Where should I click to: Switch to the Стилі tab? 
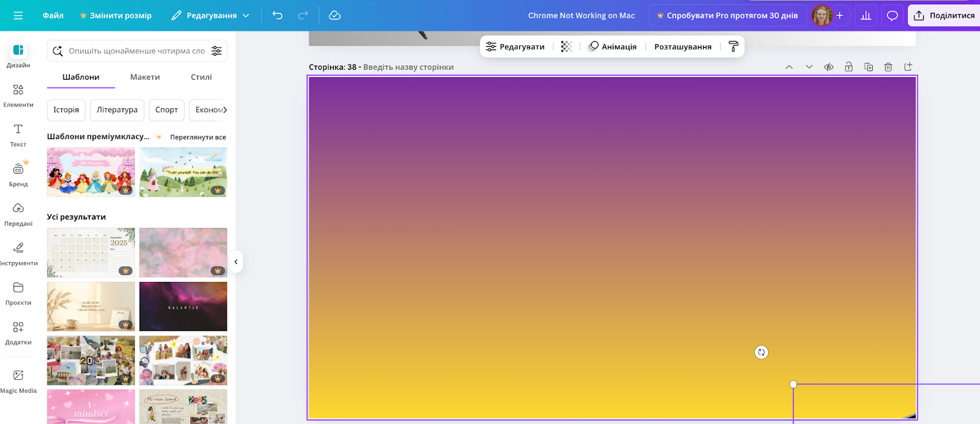pyautogui.click(x=202, y=77)
